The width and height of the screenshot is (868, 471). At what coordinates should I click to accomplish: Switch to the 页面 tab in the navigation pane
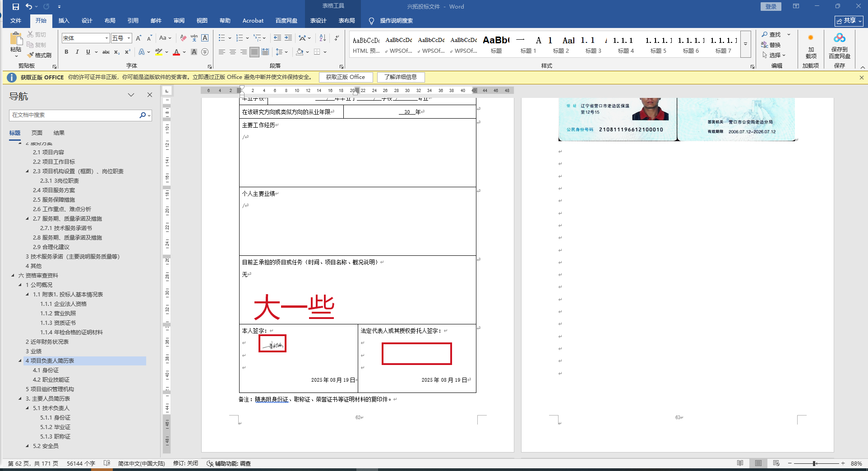click(37, 133)
